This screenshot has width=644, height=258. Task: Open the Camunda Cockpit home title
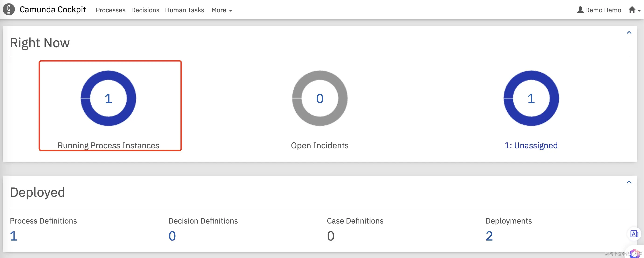coord(52,10)
